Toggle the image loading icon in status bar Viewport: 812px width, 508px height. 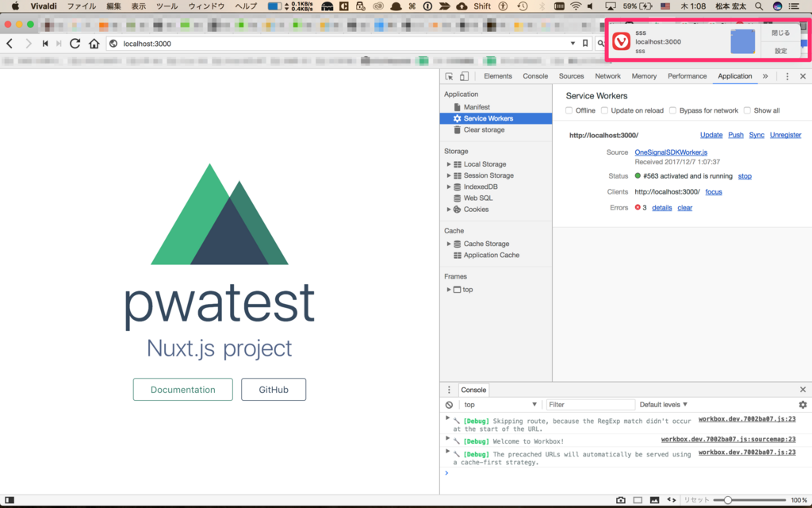pyautogui.click(x=654, y=500)
